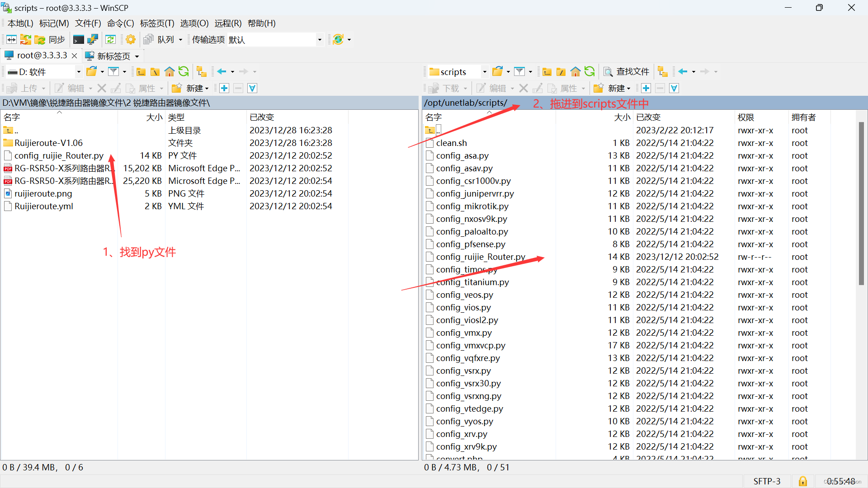Open in PuTTY icon in toolbar
The height and width of the screenshot is (488, 868).
(x=93, y=40)
